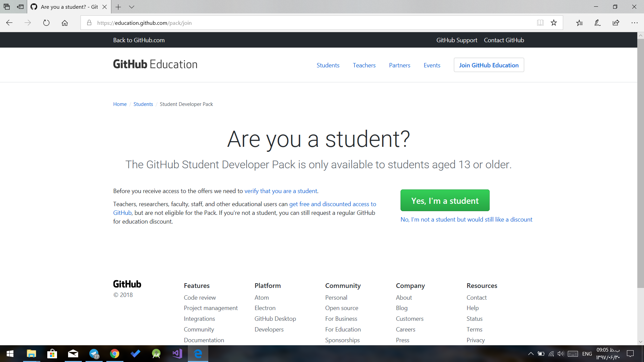Open footer Status link

coord(474,319)
